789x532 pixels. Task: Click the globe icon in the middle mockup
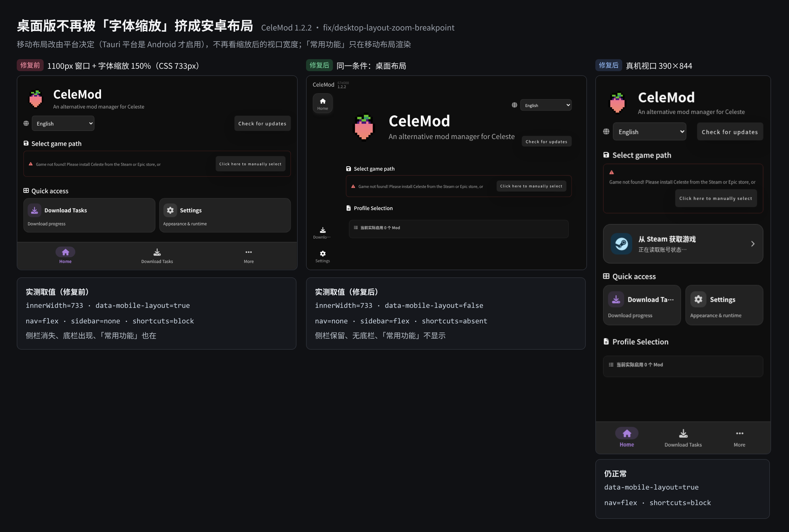point(515,105)
